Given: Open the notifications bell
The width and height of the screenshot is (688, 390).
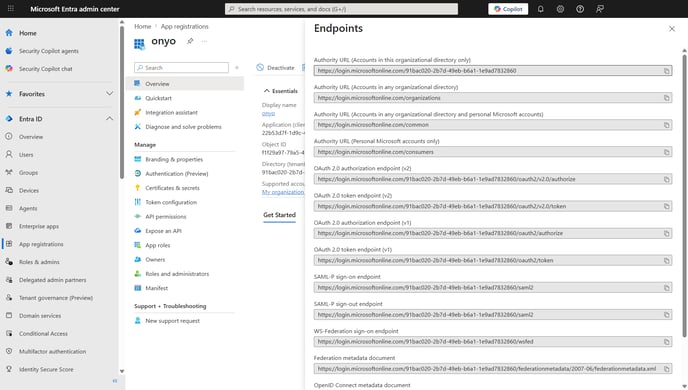Looking at the screenshot, I should (x=541, y=9).
